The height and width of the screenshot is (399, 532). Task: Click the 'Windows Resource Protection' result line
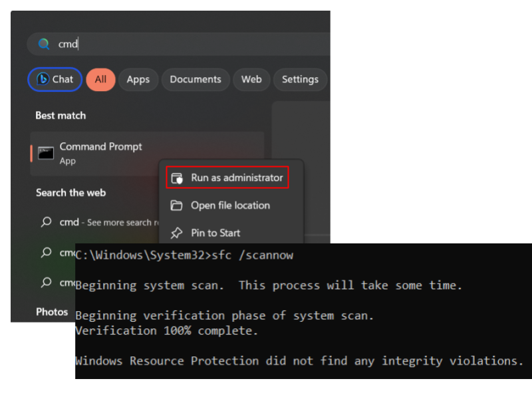(299, 360)
